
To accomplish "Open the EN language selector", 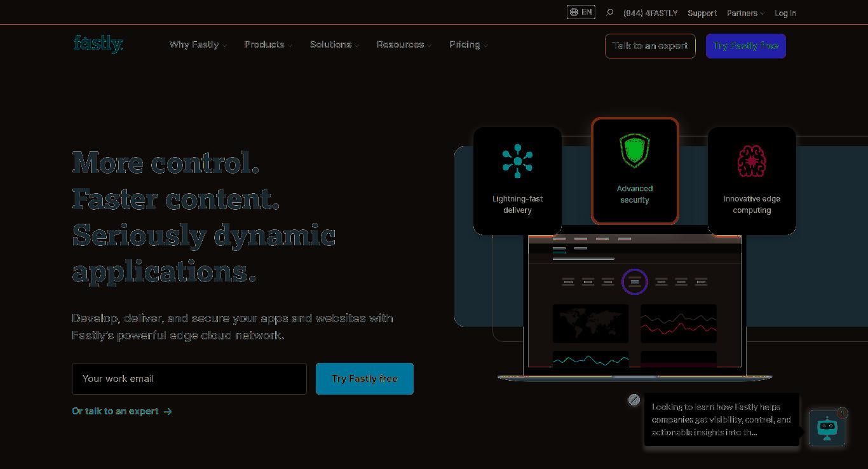I will point(581,12).
